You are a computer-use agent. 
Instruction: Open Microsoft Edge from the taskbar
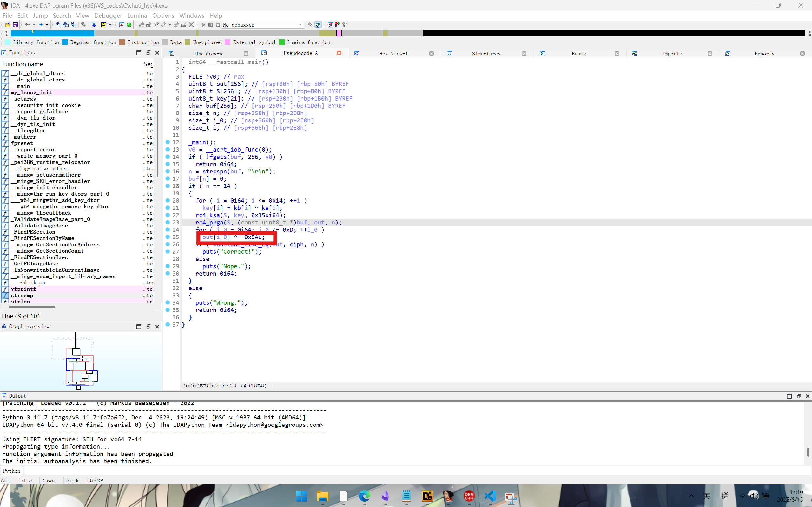click(364, 496)
